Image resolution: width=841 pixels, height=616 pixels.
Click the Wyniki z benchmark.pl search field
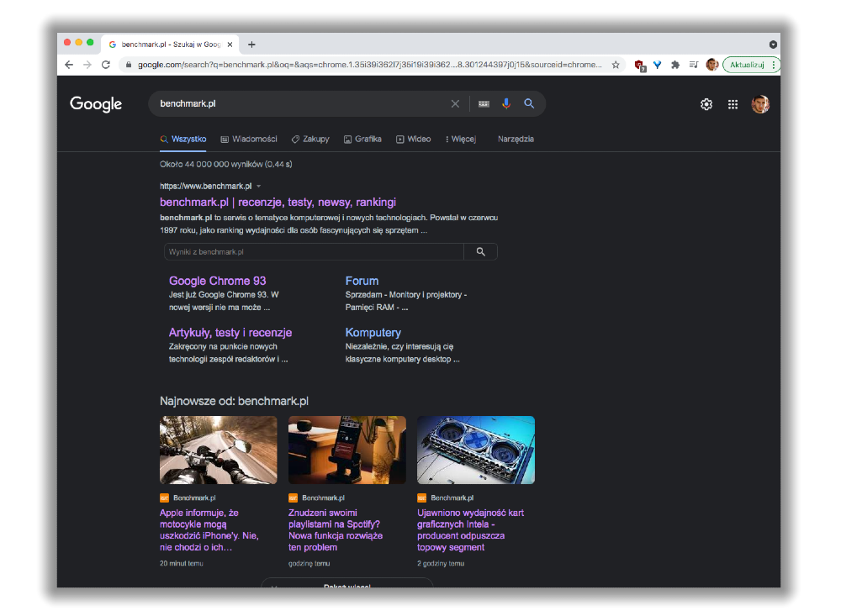click(x=314, y=252)
